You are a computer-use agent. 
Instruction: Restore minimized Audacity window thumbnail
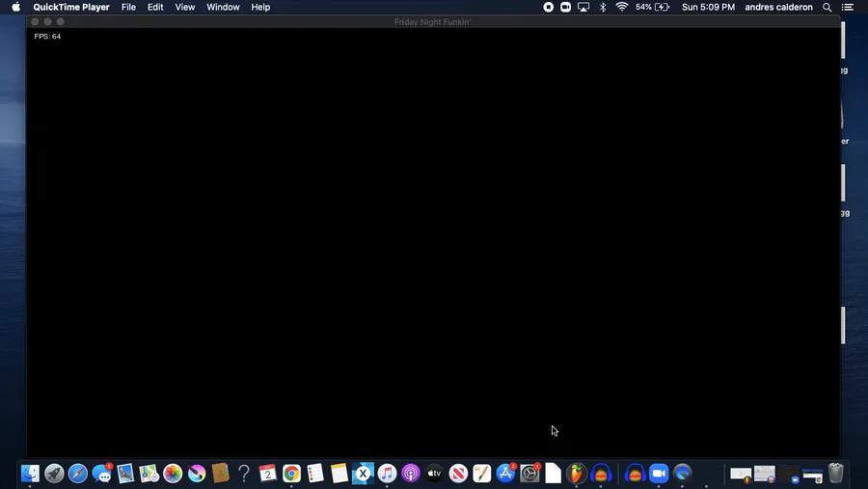coord(765,475)
